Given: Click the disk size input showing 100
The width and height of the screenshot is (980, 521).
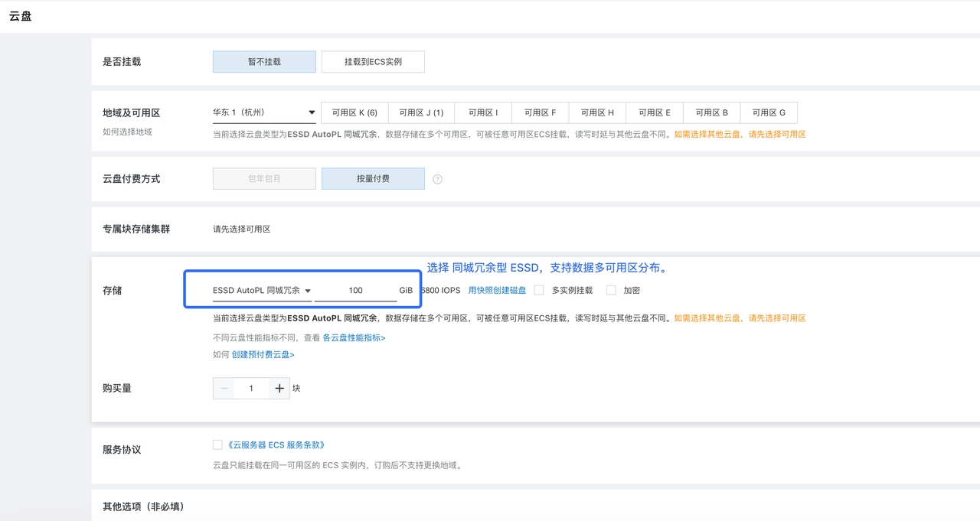Looking at the screenshot, I should 355,291.
